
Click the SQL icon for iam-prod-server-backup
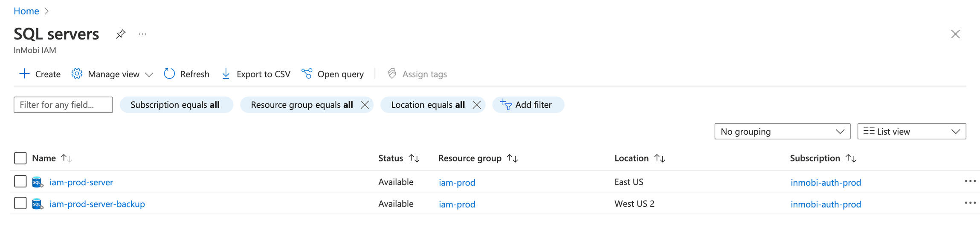(38, 204)
